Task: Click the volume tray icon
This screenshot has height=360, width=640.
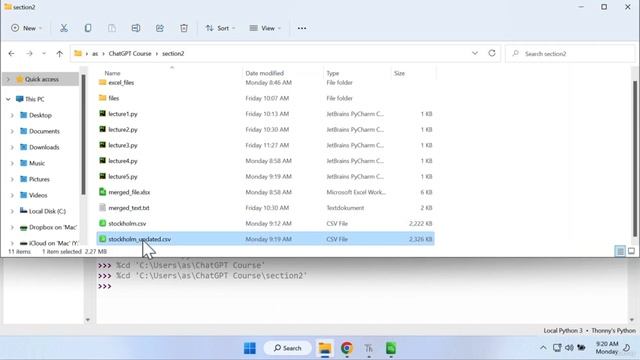Action: (x=569, y=348)
